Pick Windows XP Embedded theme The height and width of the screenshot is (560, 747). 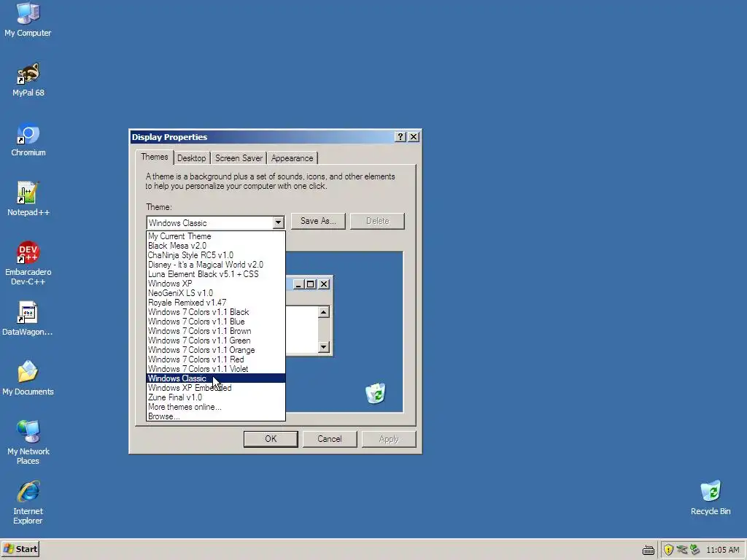[216, 388]
